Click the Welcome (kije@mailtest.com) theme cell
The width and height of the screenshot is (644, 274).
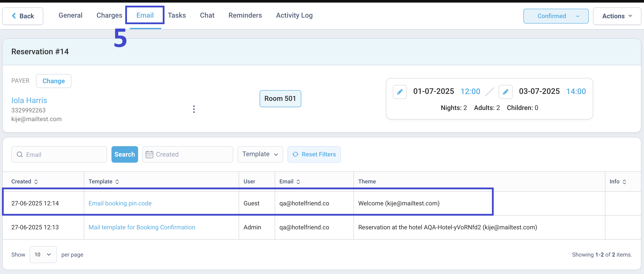[x=399, y=203]
